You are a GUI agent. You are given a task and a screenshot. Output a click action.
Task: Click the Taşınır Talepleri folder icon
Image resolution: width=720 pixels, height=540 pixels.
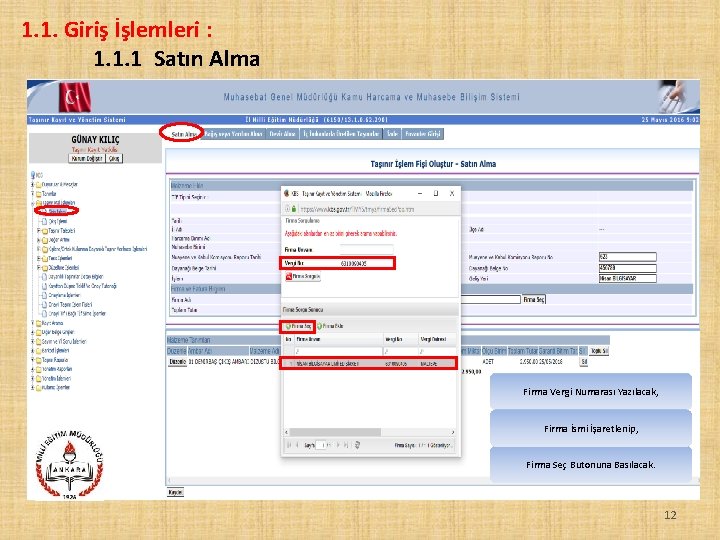coord(45,231)
